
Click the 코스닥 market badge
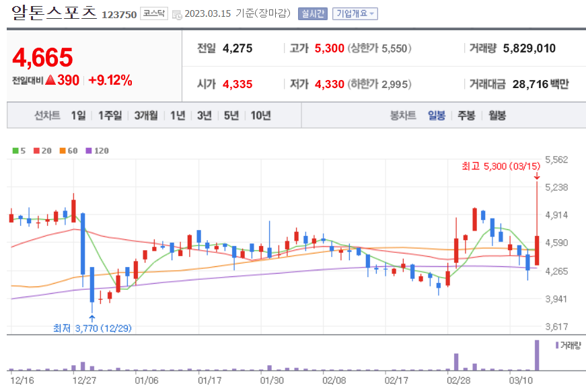(x=154, y=14)
